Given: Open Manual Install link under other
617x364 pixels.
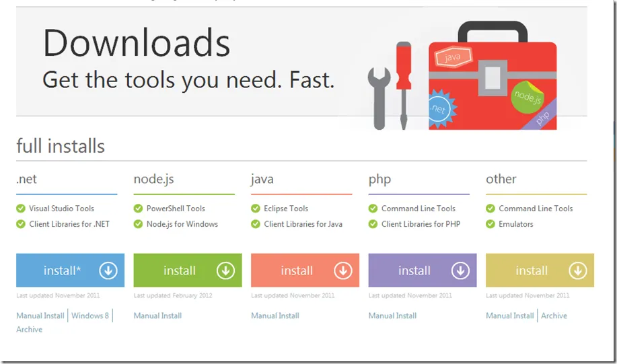Looking at the screenshot, I should point(510,316).
